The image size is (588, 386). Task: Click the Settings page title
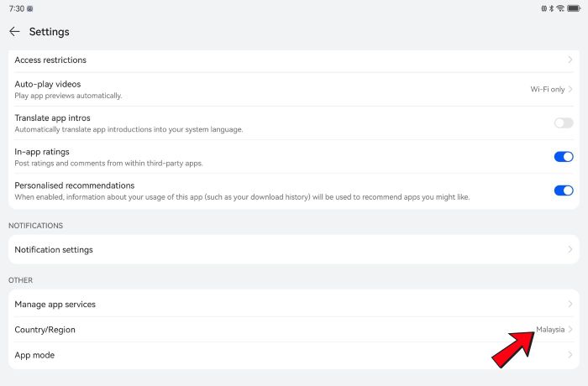(x=49, y=32)
